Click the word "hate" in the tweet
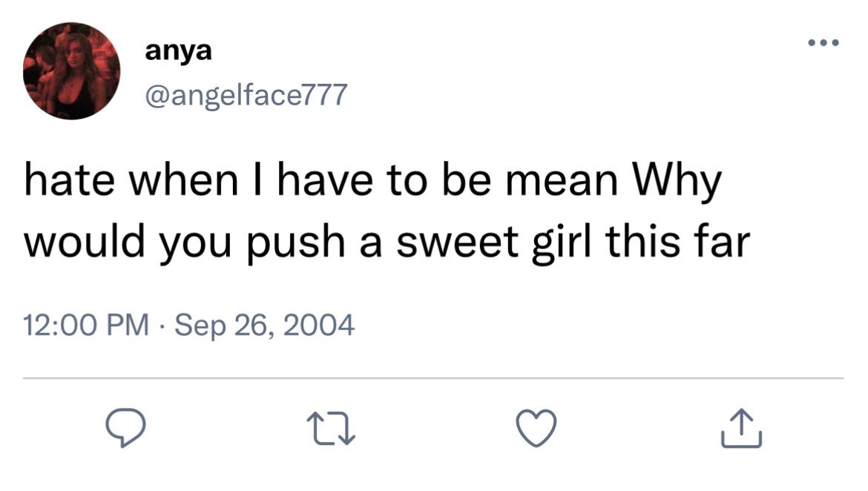 point(69,180)
